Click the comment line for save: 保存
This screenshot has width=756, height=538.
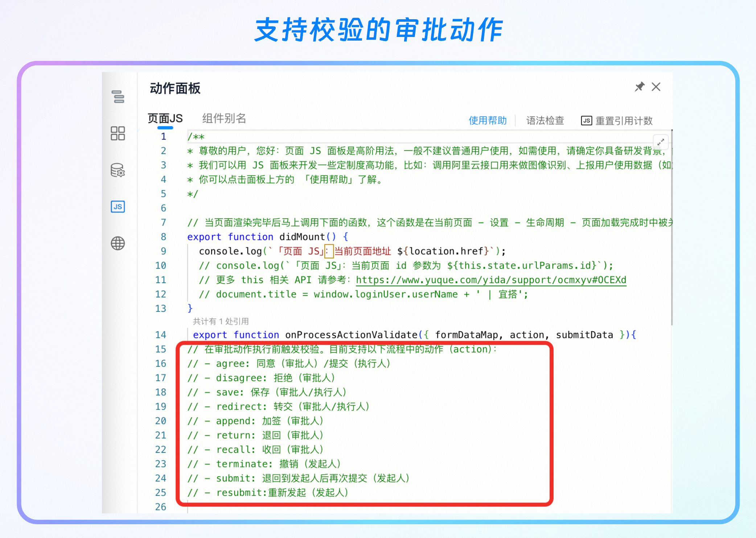click(267, 392)
